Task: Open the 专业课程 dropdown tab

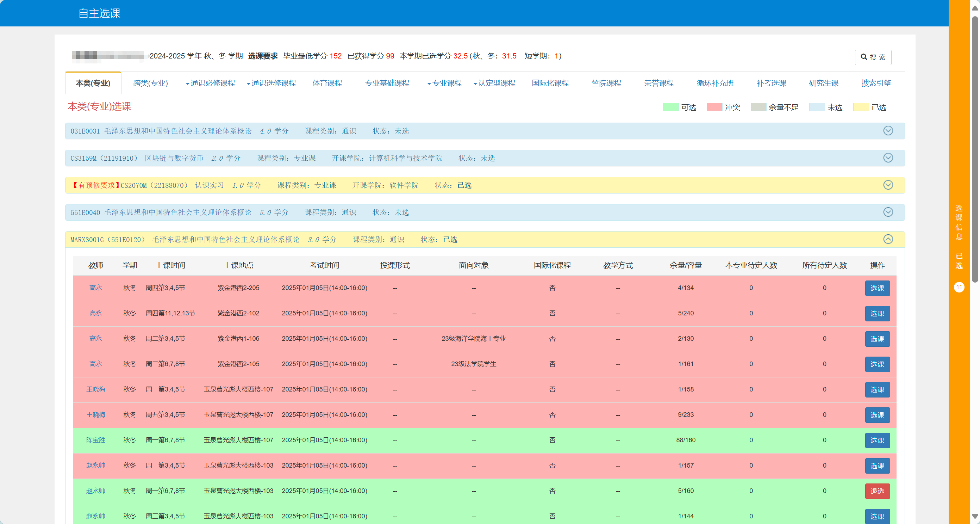Action: pos(444,83)
